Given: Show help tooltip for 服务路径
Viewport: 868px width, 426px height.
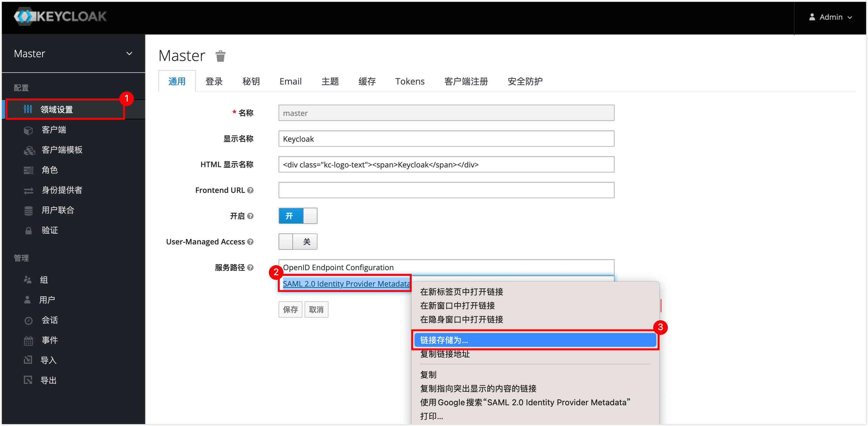Looking at the screenshot, I should pyautogui.click(x=250, y=268).
